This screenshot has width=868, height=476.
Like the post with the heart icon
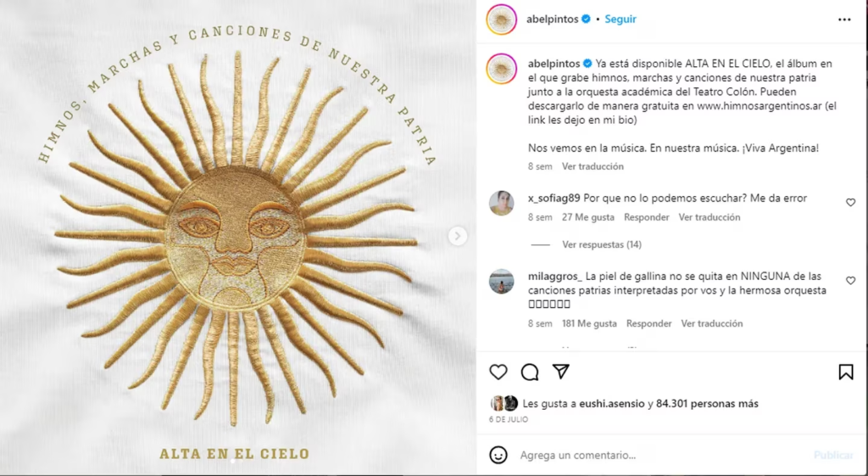pos(498,372)
